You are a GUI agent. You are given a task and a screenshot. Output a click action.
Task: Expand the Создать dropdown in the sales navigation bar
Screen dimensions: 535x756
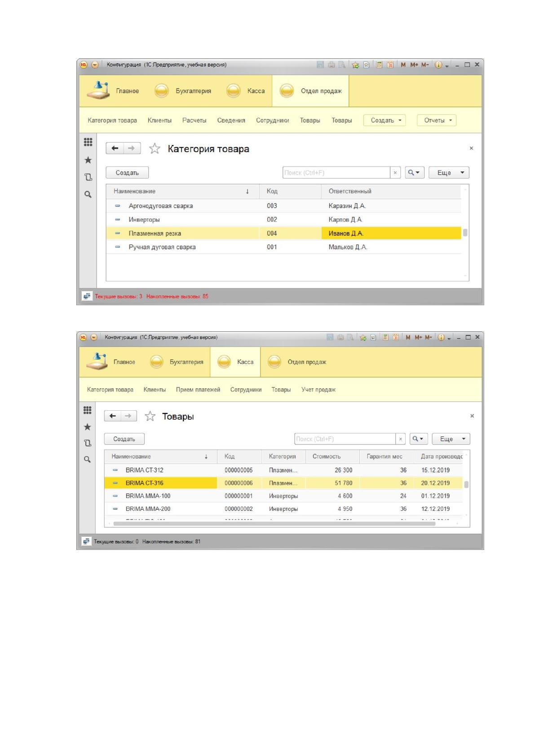pos(385,120)
